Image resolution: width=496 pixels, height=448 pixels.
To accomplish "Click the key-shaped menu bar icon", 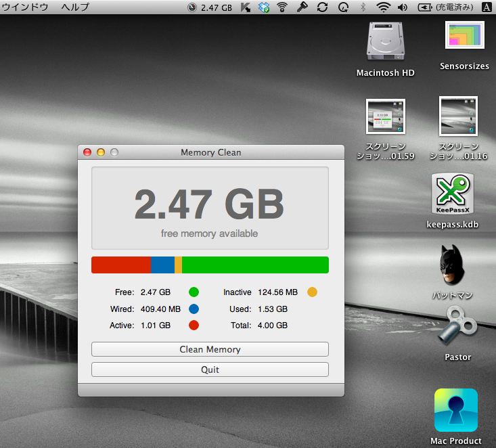I will coord(302,7).
